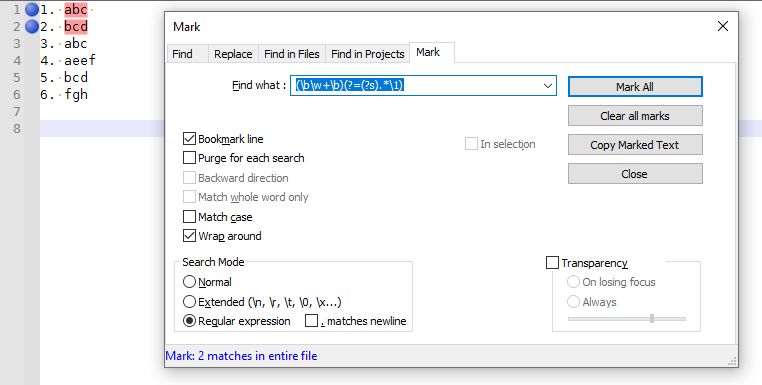The width and height of the screenshot is (762, 385).
Task: Click the 'Mark: 2 matches in entire file' status
Action: [242, 356]
